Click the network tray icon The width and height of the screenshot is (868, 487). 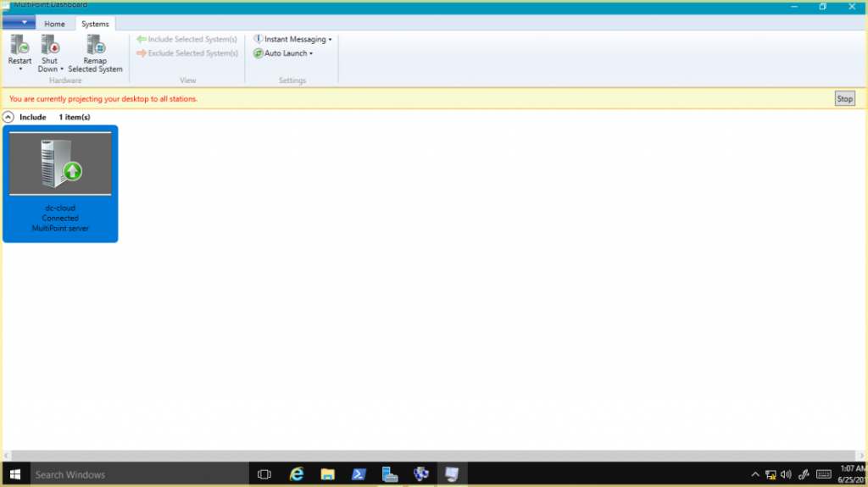[x=771, y=474]
